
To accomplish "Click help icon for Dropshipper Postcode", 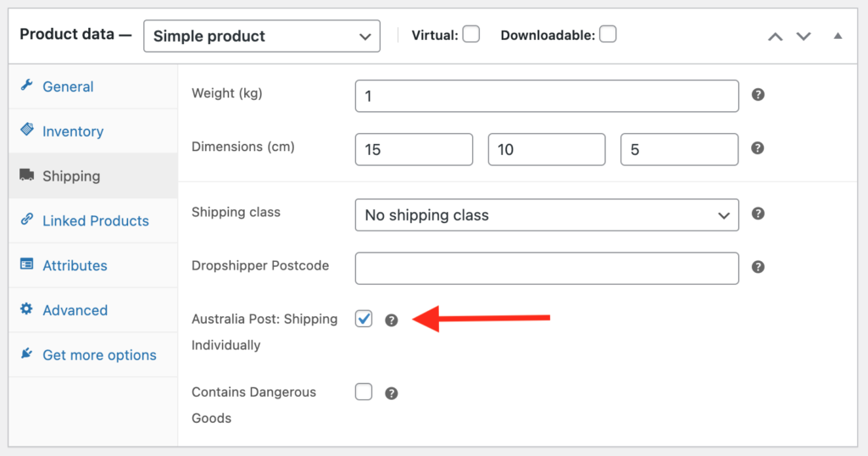I will [x=758, y=267].
